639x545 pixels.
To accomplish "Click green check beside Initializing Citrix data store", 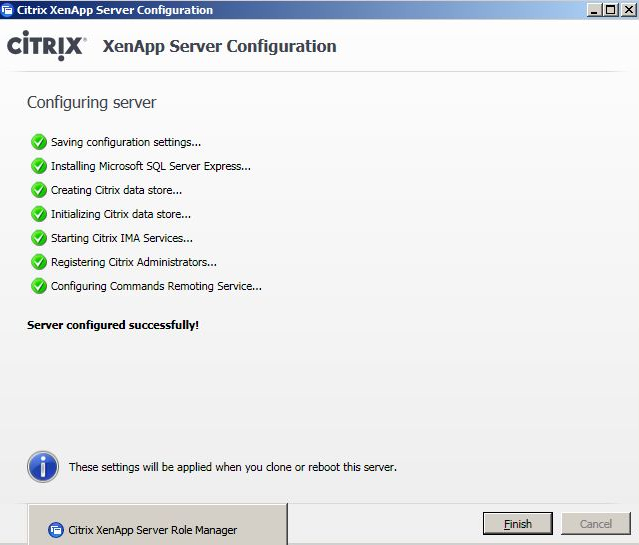I will [39, 214].
